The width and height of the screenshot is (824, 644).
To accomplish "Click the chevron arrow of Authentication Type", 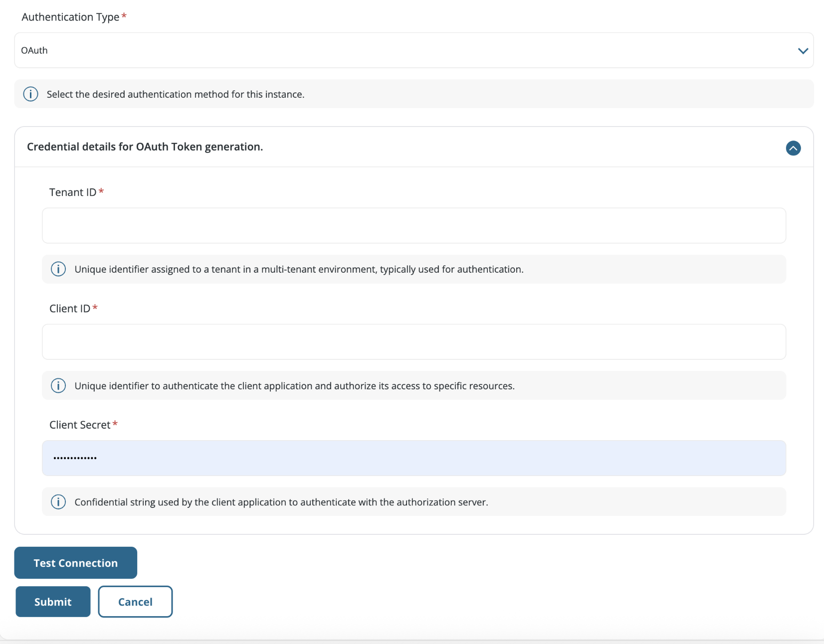I will pyautogui.click(x=803, y=51).
